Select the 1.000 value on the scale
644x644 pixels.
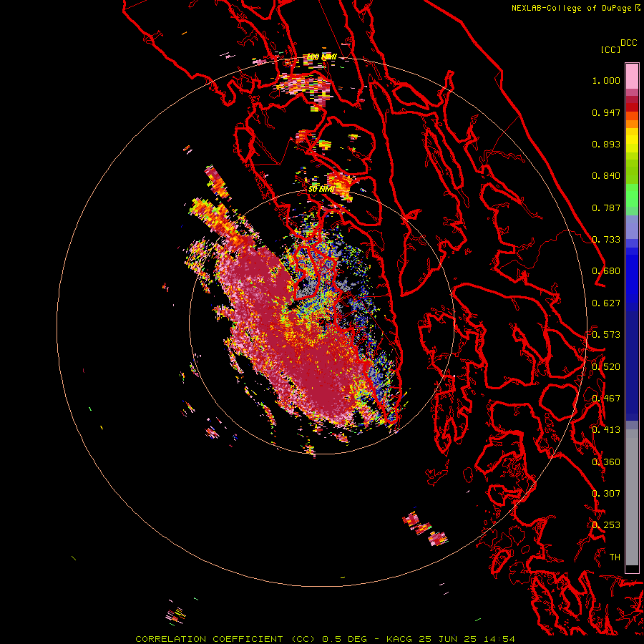pos(606,80)
